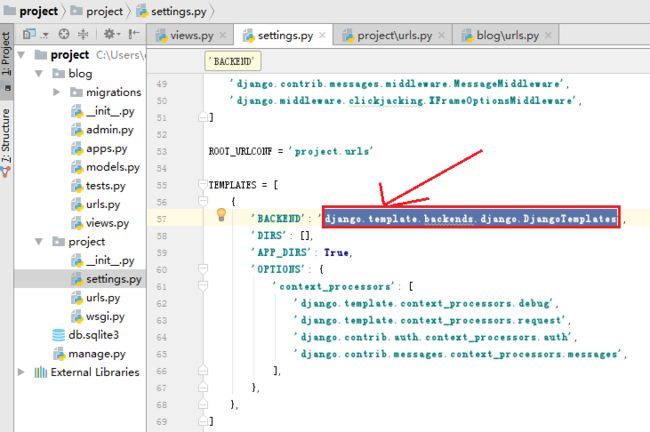Click the intention lightbulb on line 57

(x=221, y=215)
